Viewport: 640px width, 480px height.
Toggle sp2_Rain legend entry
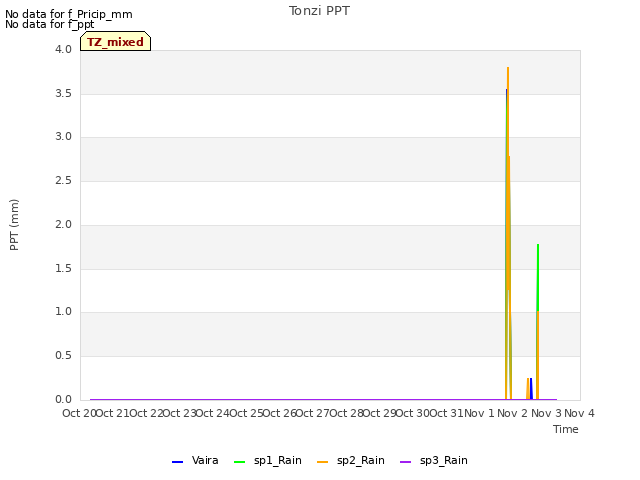[x=351, y=460]
